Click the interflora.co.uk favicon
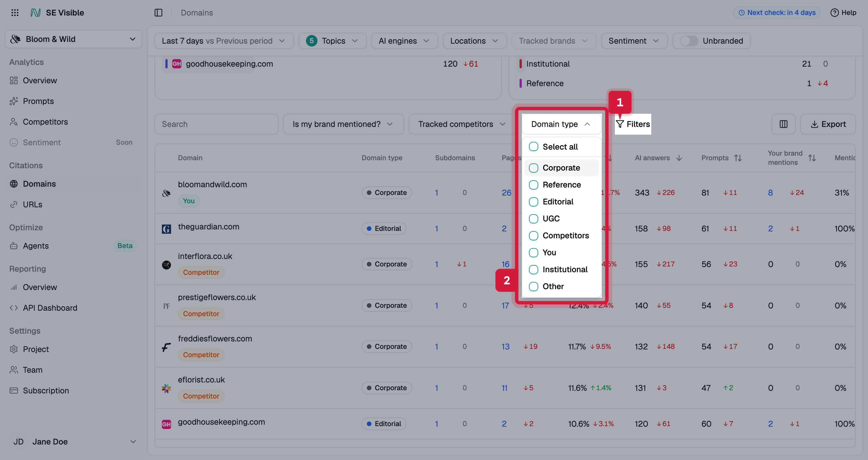 (x=166, y=264)
